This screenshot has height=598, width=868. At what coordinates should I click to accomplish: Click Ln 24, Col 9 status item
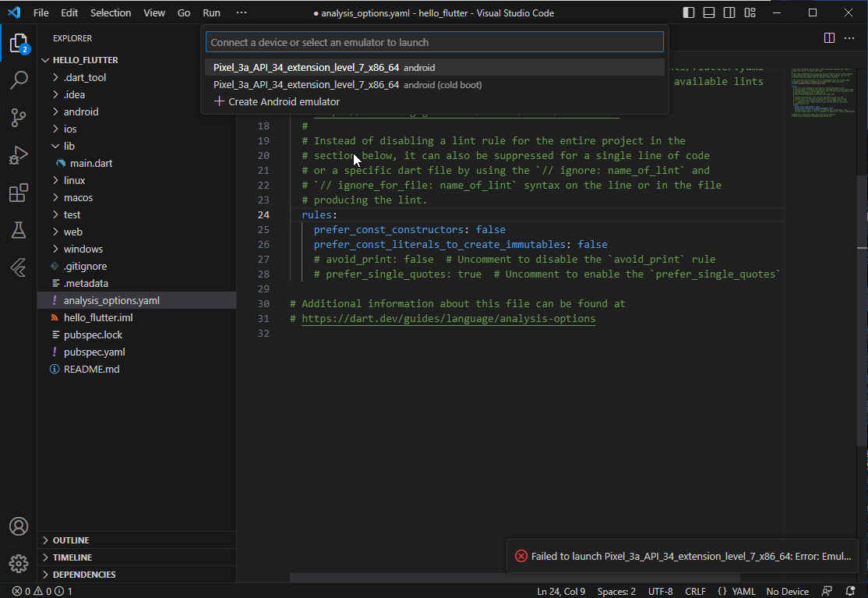point(561,591)
